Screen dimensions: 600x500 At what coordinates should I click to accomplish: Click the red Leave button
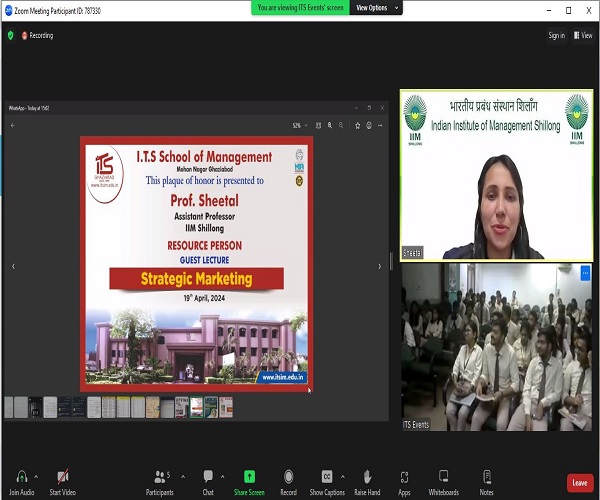coord(580,483)
